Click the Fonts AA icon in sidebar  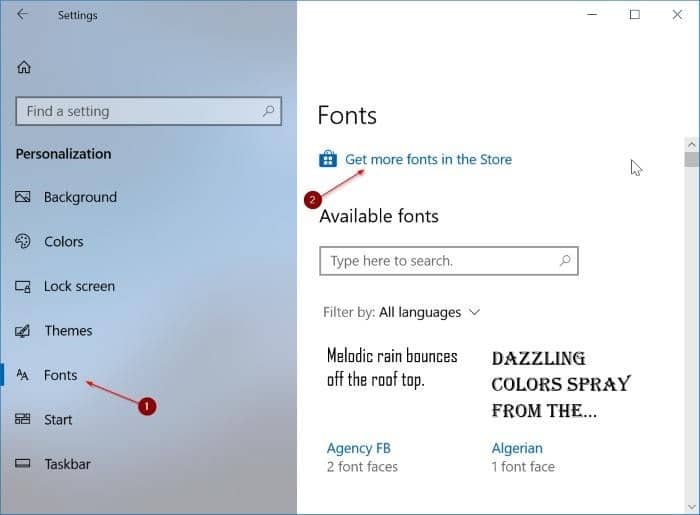coord(22,375)
